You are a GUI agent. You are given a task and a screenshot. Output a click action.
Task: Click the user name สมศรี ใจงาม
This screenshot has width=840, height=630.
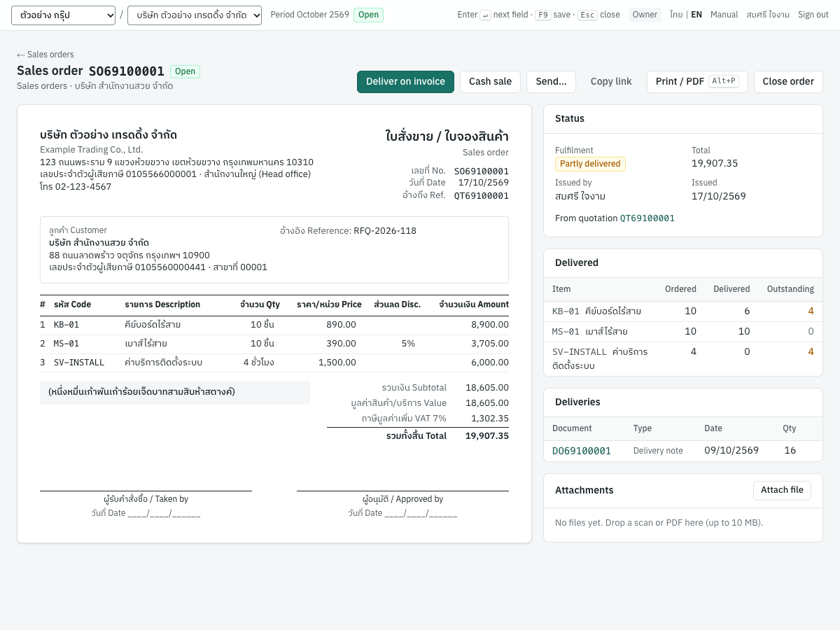[768, 15]
